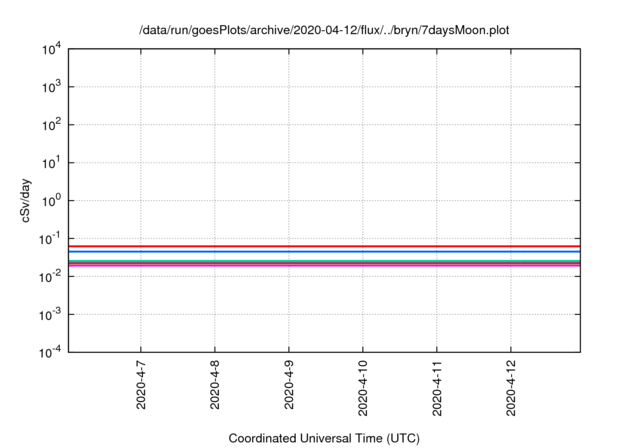Screen dimensions: 640x448
Task: Click the 2020-4-12 date tick label
Action: [x=511, y=388]
